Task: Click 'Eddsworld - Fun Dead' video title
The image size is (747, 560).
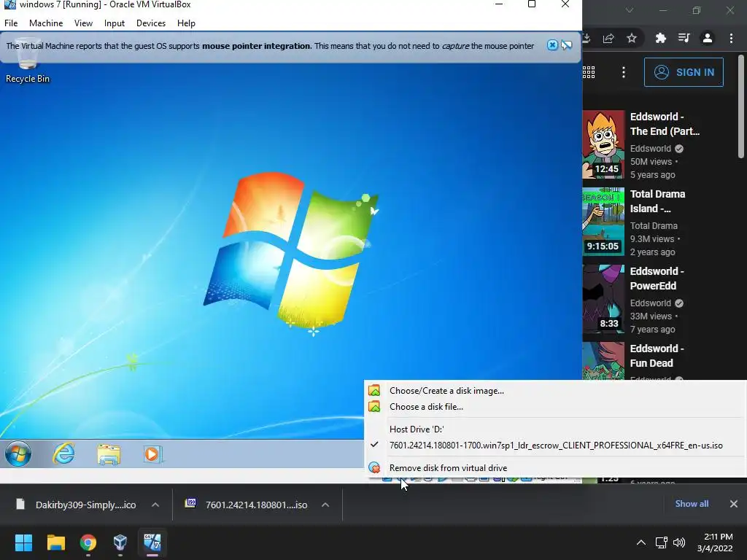Action: point(657,356)
